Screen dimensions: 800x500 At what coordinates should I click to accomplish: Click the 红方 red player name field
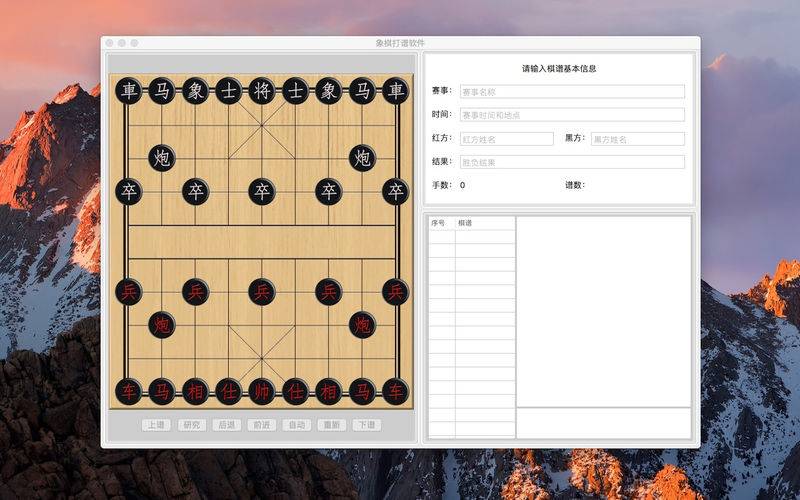click(506, 139)
